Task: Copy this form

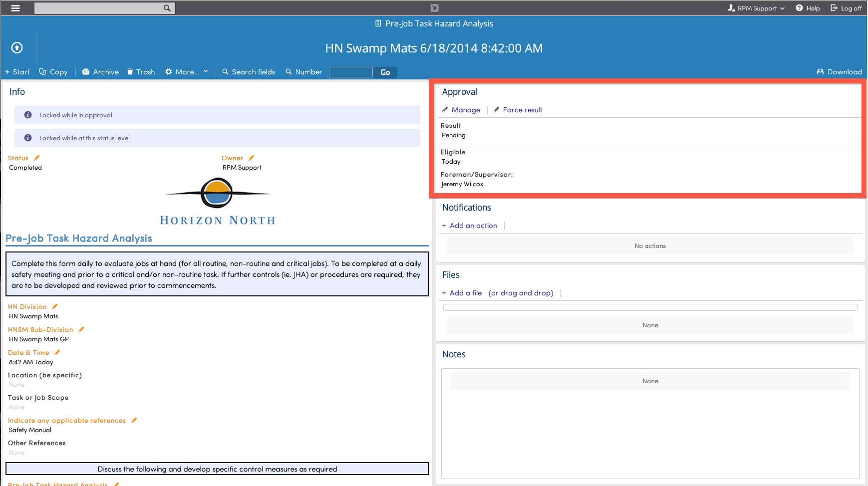Action: point(53,72)
